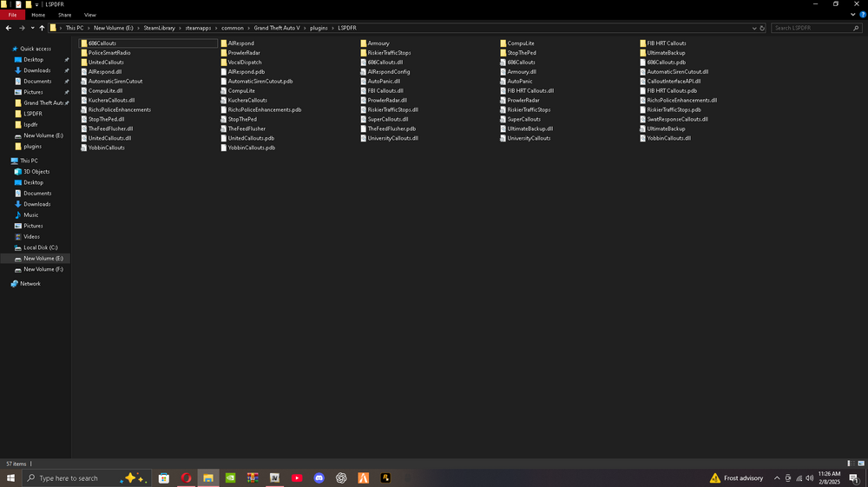This screenshot has height=487, width=868.
Task: Open lspdfr folder in sidebar
Action: 30,124
